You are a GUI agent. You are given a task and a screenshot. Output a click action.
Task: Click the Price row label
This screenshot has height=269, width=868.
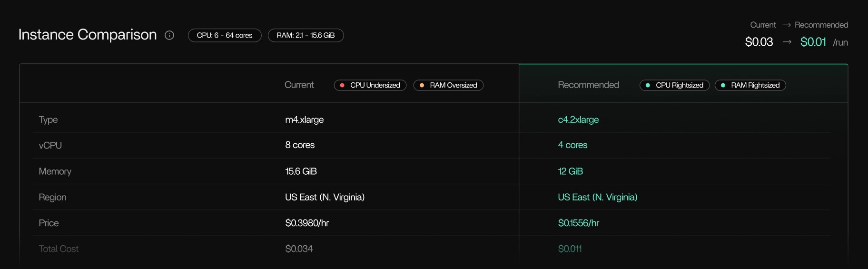[49, 223]
